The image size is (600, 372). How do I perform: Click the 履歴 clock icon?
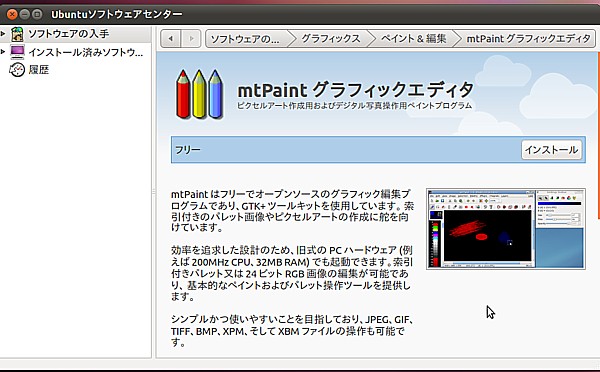tap(17, 70)
